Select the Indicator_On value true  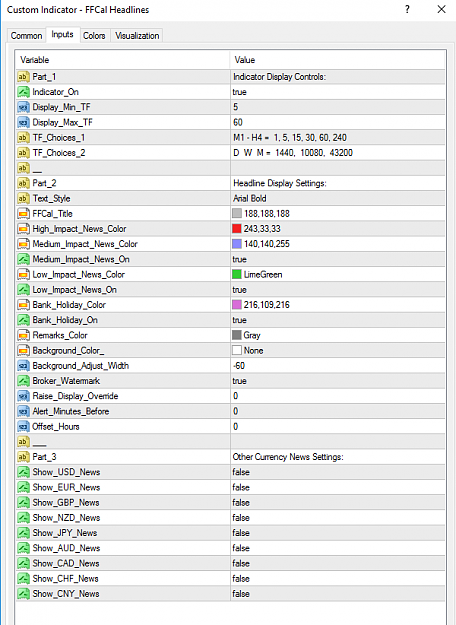(240, 92)
